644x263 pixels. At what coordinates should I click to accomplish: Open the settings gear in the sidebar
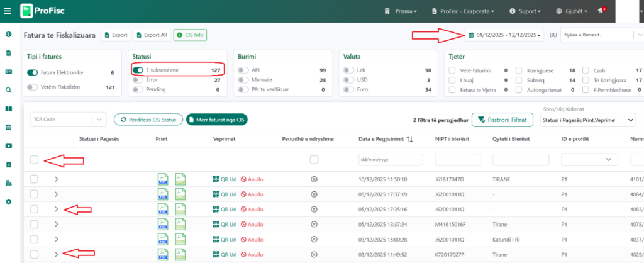[8, 202]
